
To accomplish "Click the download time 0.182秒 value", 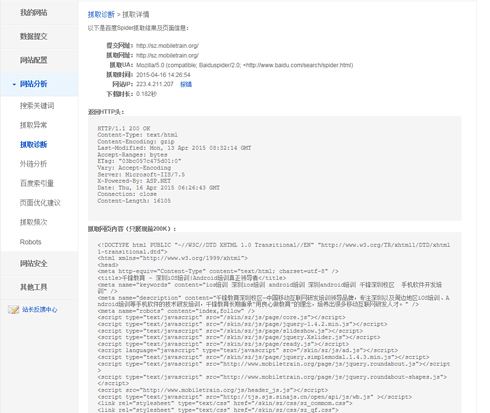I will pyautogui.click(x=146, y=94).
